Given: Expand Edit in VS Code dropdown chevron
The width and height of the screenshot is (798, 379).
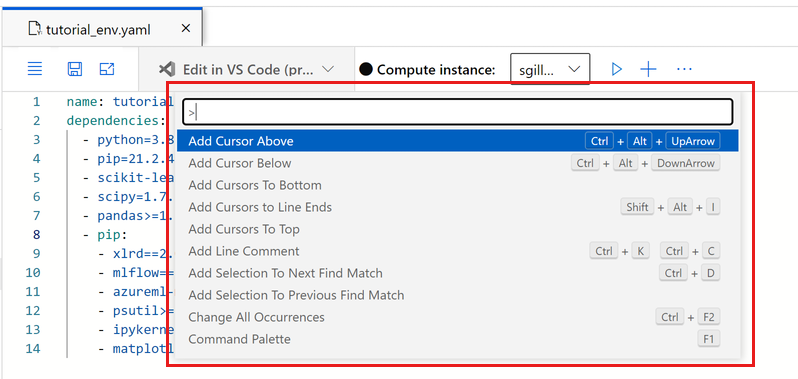Looking at the screenshot, I should point(328,69).
